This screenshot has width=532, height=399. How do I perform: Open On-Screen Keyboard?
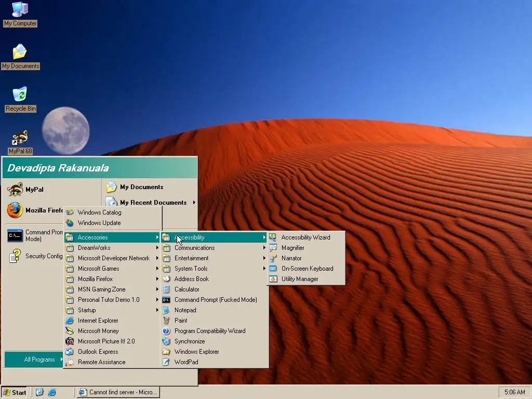pyautogui.click(x=306, y=269)
